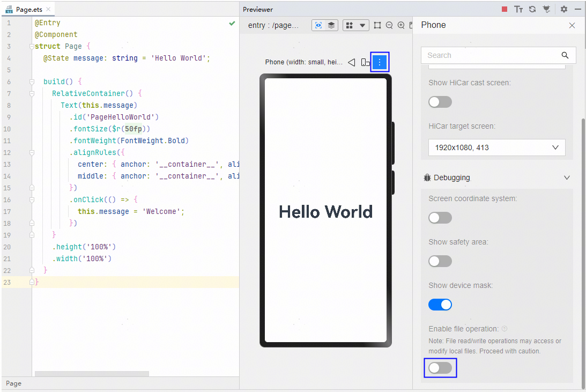Turn on Show safety area switch
This screenshot has height=392, width=586.
pyautogui.click(x=440, y=261)
